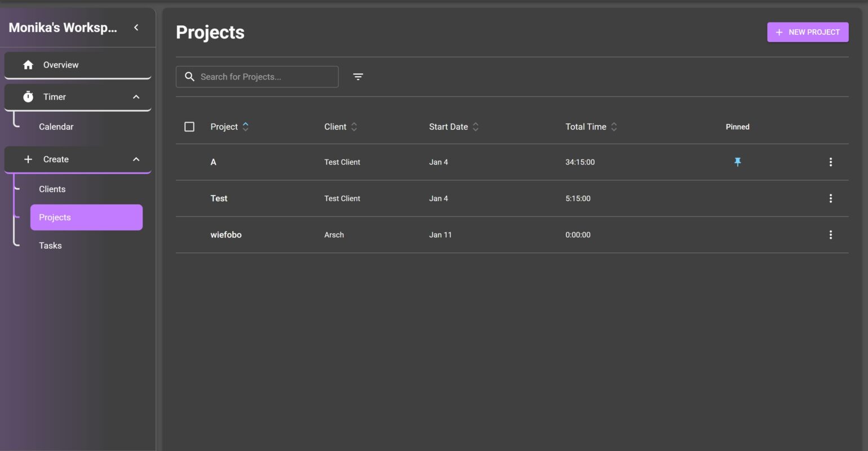Open the three-dot menu for project A

830,162
